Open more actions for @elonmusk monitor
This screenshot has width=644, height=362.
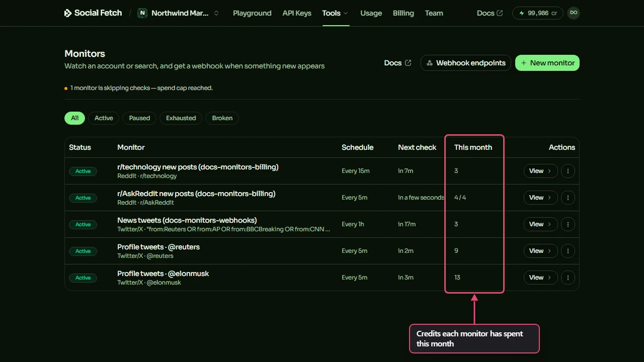coord(568,278)
